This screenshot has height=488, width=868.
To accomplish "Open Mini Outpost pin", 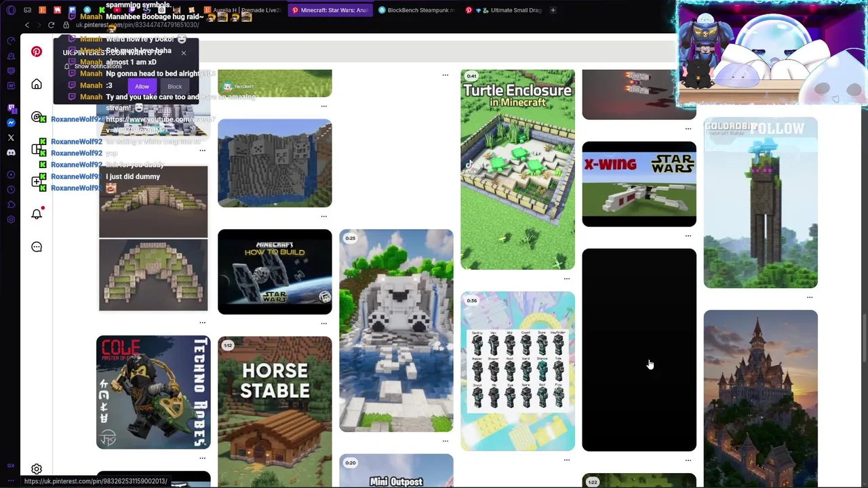I will [x=396, y=471].
